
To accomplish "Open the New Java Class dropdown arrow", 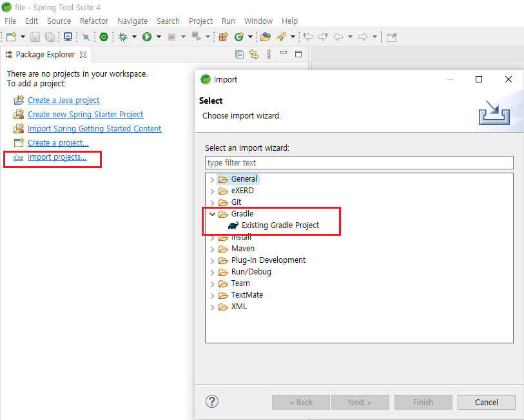I will [x=250, y=37].
